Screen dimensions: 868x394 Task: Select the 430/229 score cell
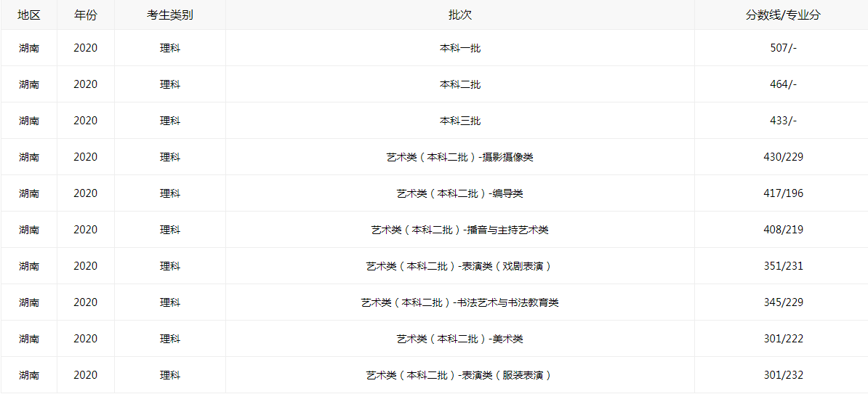coord(783,157)
